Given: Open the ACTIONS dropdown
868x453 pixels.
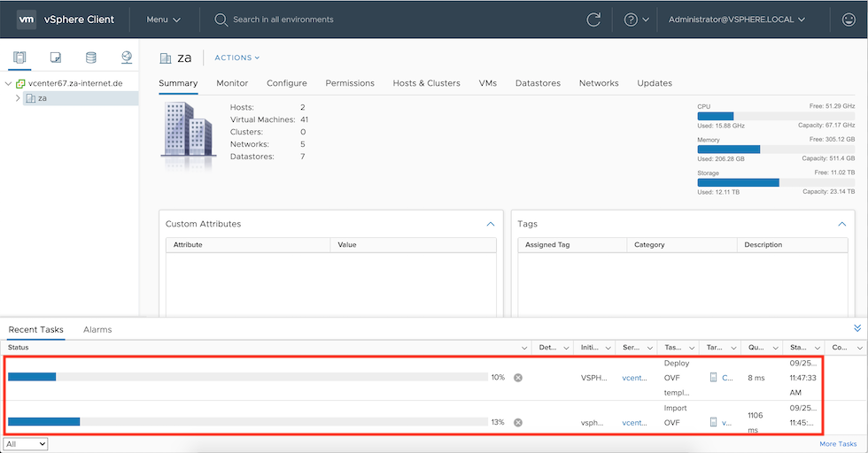Looking at the screenshot, I should (237, 58).
